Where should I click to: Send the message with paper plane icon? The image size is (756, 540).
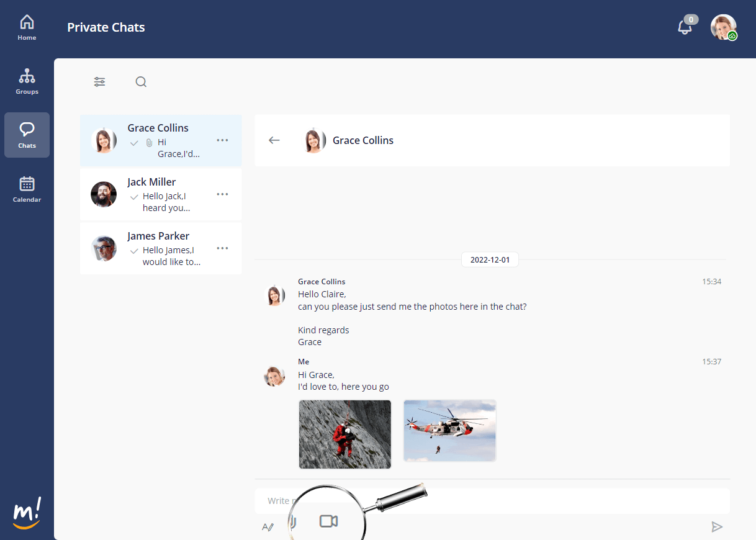[x=717, y=527]
